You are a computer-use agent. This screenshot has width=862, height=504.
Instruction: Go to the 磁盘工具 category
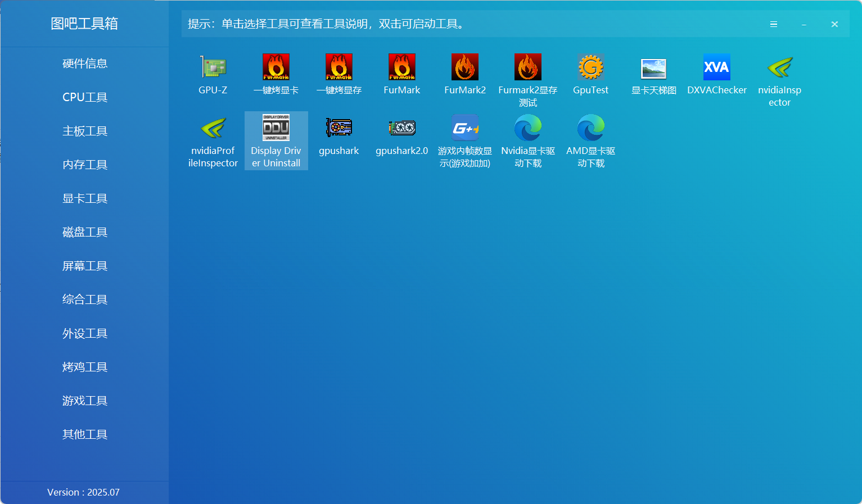[x=85, y=232]
